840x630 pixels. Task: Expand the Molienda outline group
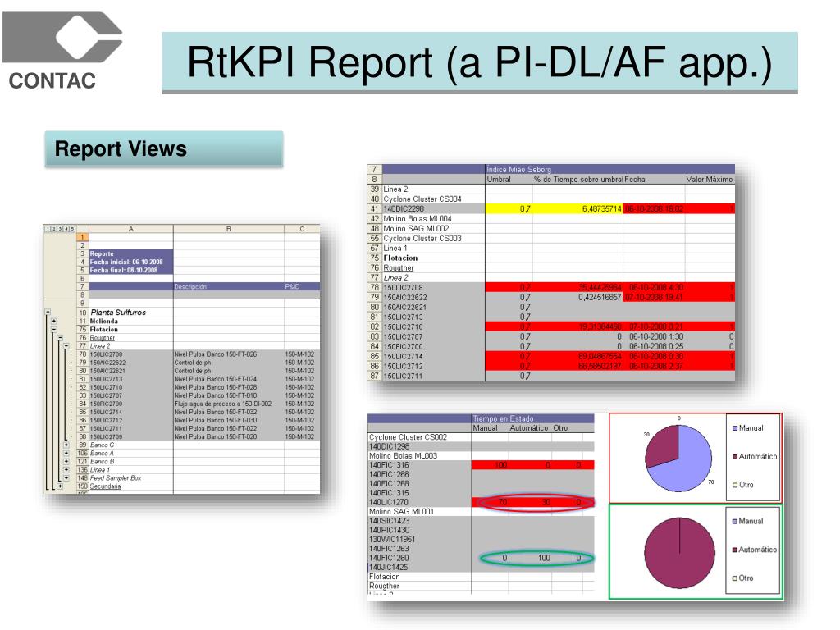click(x=54, y=321)
